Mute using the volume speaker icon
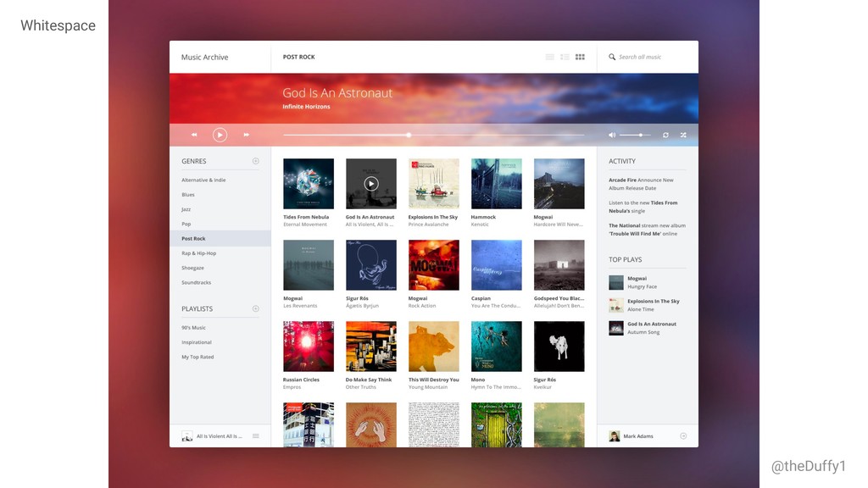The height and width of the screenshot is (488, 868). pyautogui.click(x=612, y=135)
